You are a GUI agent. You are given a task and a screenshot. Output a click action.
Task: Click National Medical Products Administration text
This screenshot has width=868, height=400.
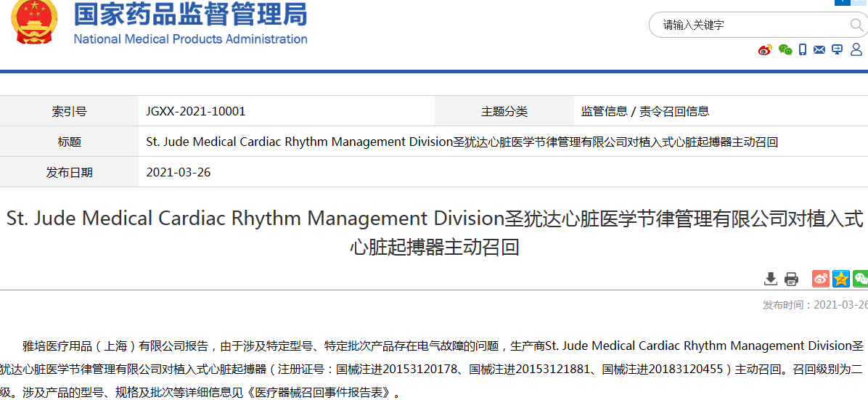(190, 39)
